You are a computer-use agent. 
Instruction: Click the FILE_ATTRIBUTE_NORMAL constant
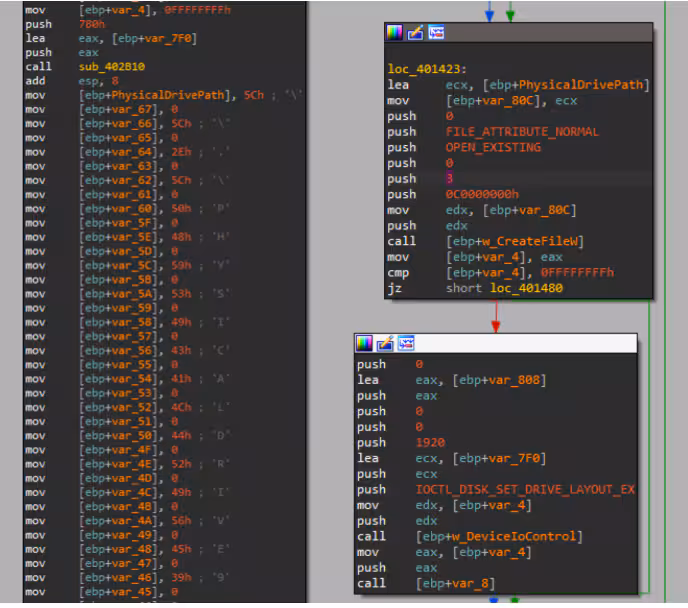click(522, 131)
